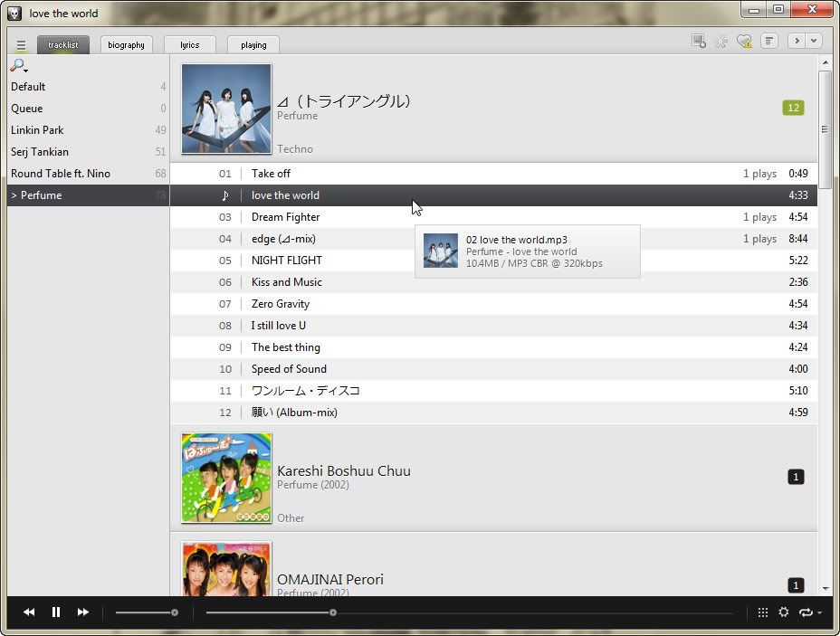Select the Linkin Park playlist
This screenshot has height=636, width=840.
(37, 130)
